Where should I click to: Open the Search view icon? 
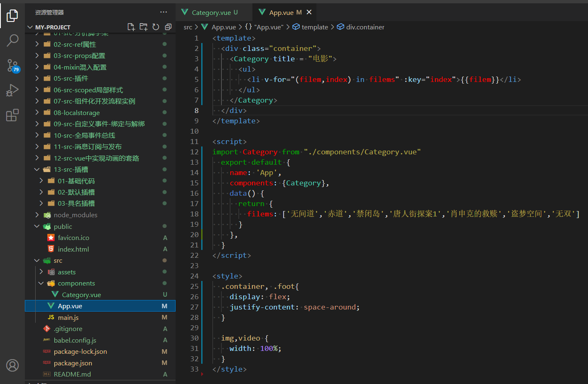coord(12,40)
